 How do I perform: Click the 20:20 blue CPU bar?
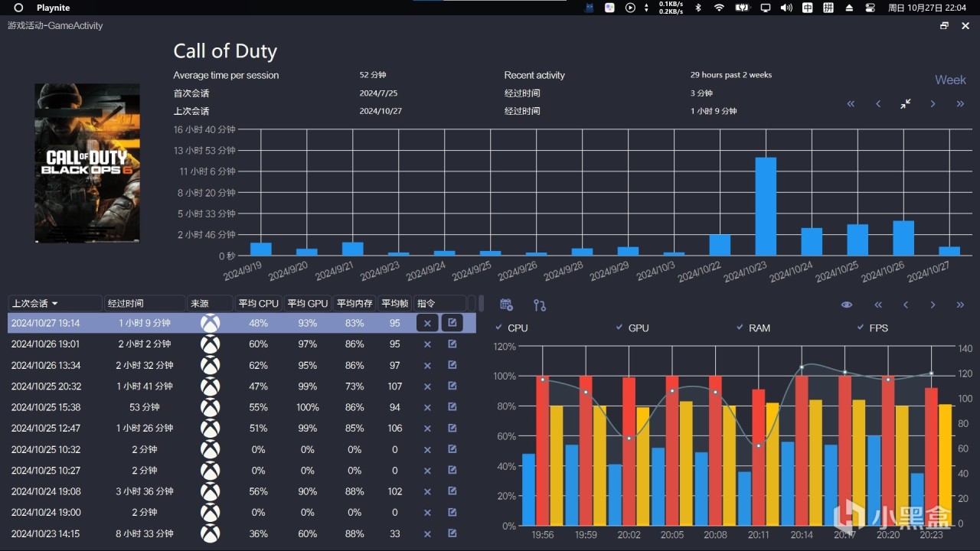pyautogui.click(x=874, y=481)
